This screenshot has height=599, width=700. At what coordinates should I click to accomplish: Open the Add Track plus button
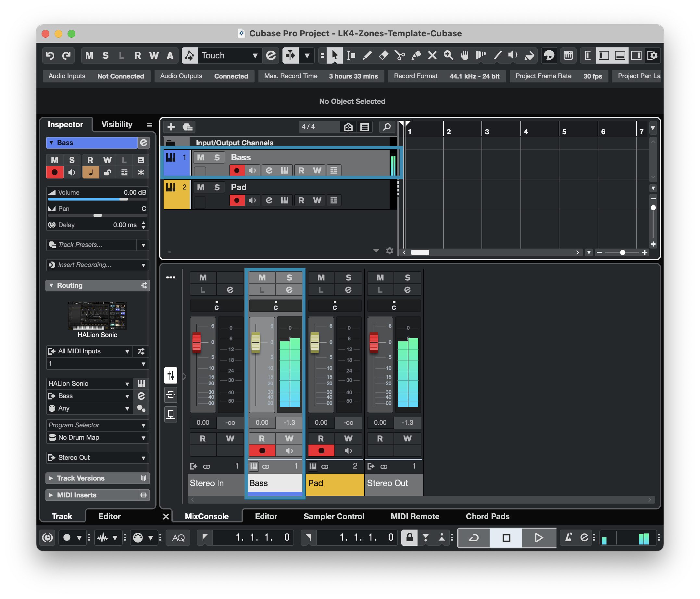[171, 127]
